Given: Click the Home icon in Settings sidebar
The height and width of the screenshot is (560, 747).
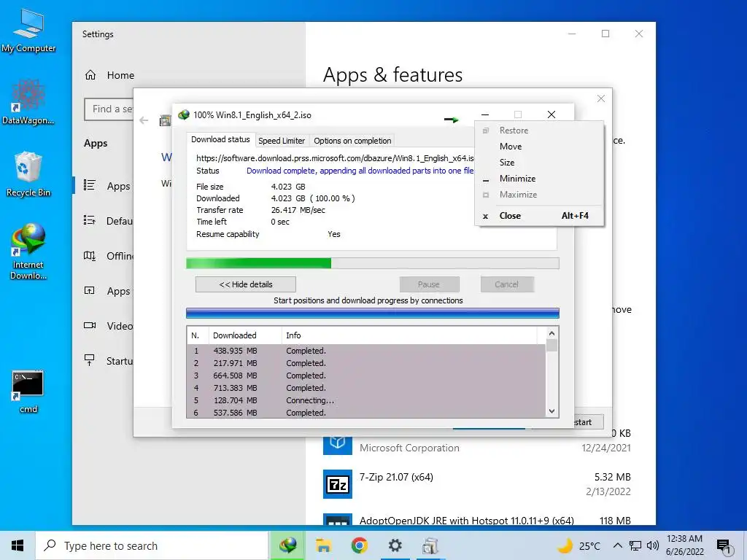Looking at the screenshot, I should coord(90,75).
